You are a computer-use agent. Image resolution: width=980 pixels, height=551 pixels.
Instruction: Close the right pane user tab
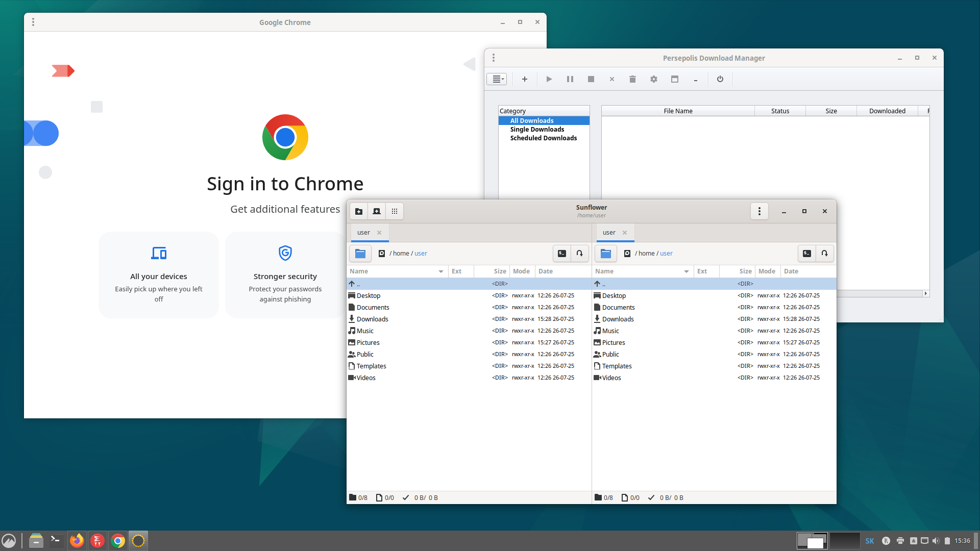pos(625,233)
